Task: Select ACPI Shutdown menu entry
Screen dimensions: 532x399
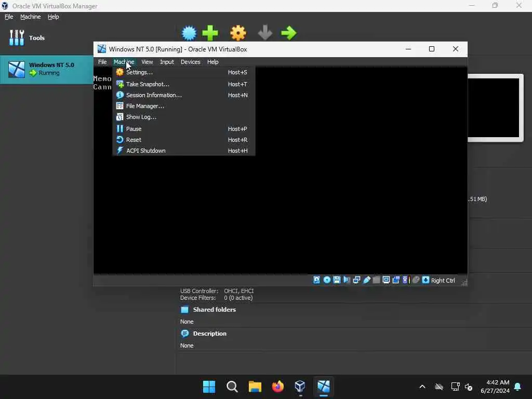Action: (183, 151)
